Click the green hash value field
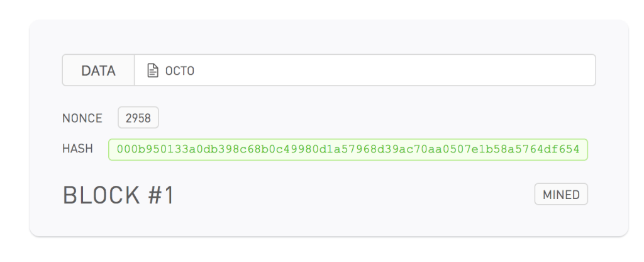Screen dimensions: 644x262 point(348,149)
